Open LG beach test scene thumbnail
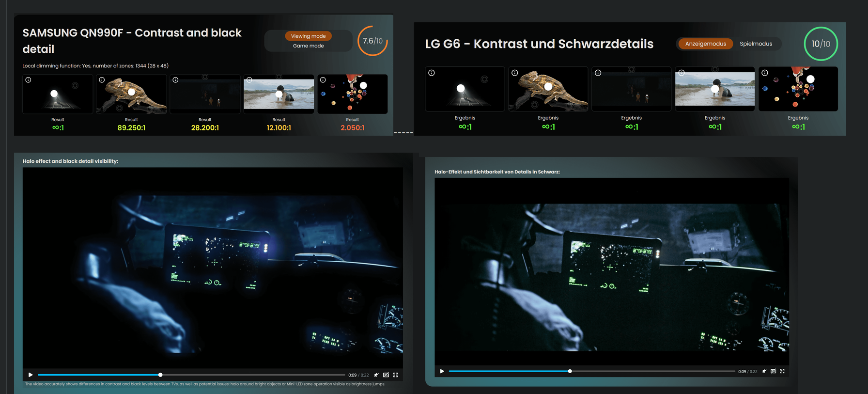868x394 pixels. pyautogui.click(x=715, y=89)
